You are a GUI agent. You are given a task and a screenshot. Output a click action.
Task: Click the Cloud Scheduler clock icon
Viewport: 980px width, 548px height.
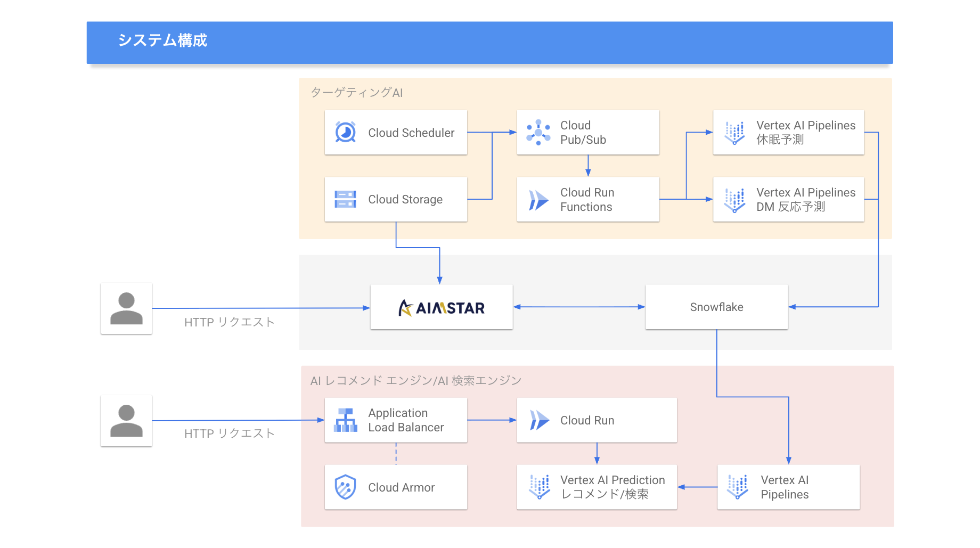point(345,132)
